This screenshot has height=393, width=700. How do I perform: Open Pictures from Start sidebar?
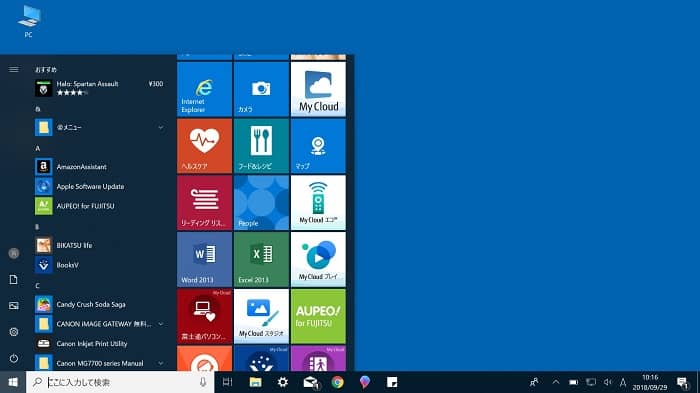(x=14, y=305)
